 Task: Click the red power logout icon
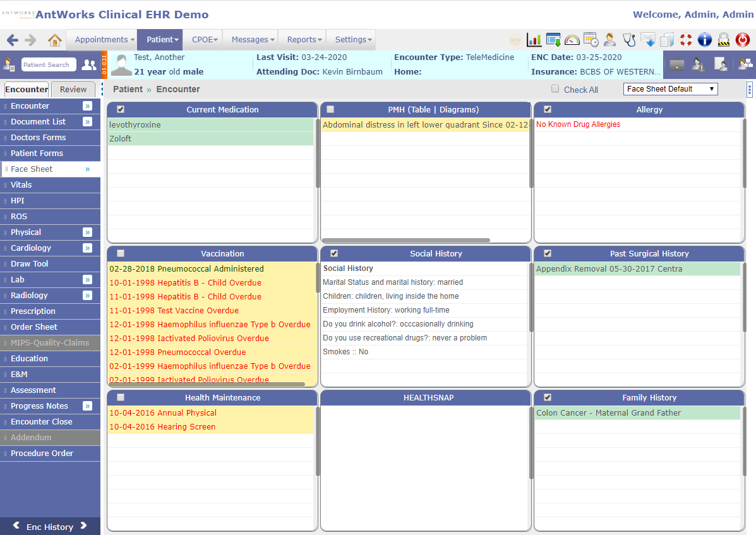[743, 40]
